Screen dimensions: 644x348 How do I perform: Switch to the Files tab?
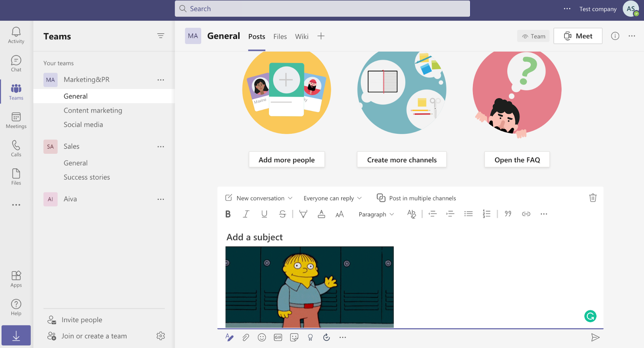pyautogui.click(x=280, y=37)
